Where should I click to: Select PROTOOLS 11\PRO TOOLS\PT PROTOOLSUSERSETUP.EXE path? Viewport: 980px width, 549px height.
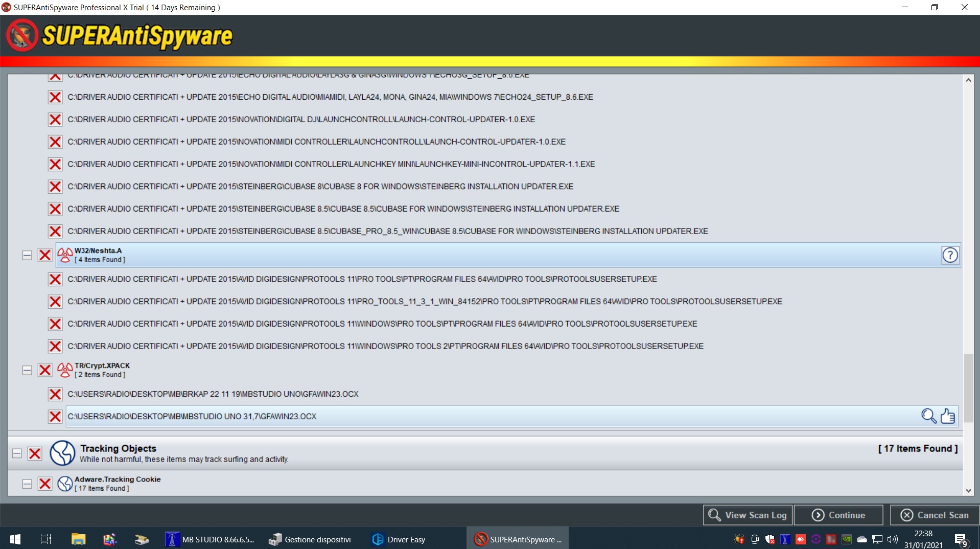coord(362,279)
